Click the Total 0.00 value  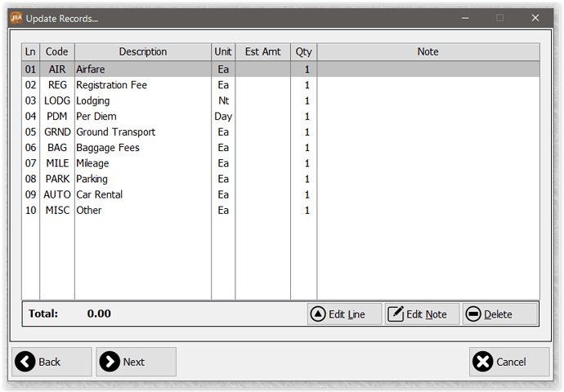click(x=99, y=314)
